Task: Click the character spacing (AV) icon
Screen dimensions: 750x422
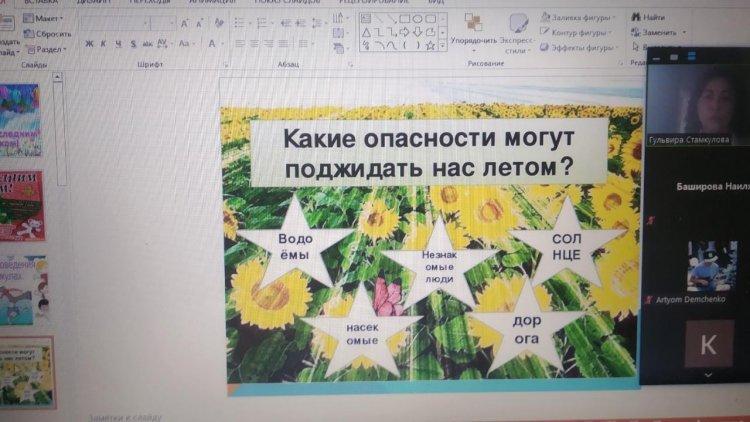Action: 163,44
